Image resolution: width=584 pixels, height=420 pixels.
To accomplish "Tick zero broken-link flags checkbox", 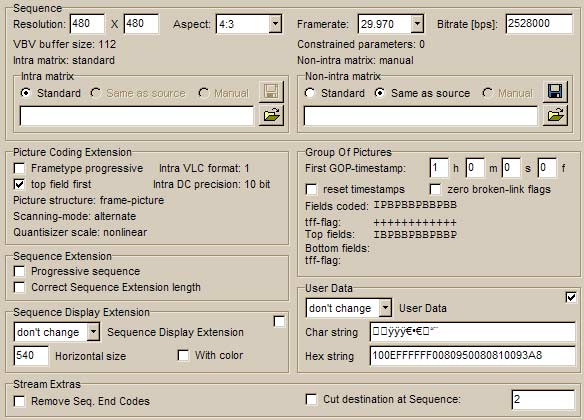I will pos(435,189).
